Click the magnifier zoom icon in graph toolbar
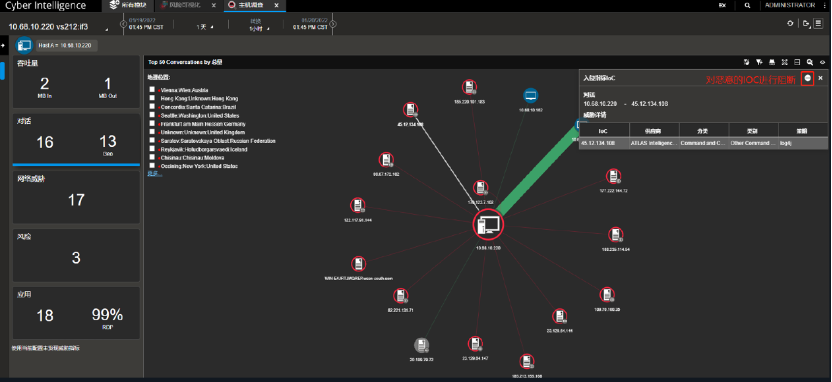 tap(810, 62)
